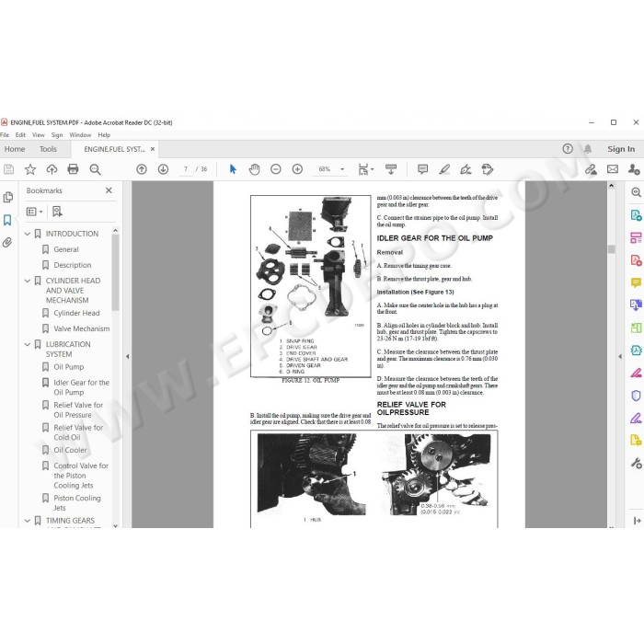
Task: Collapse right tools pane arrow
Action: (620, 357)
